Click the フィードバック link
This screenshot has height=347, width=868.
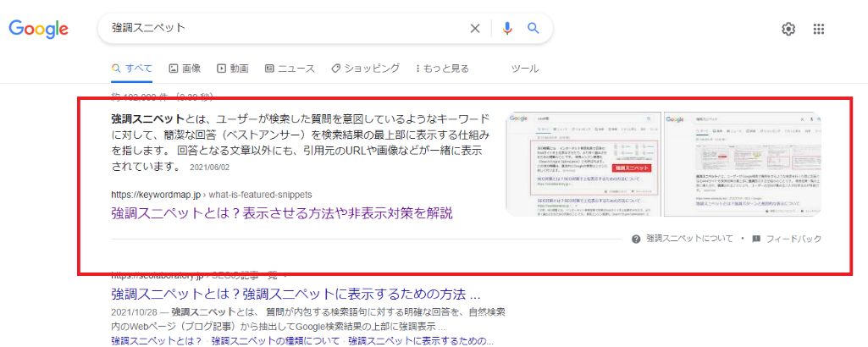click(x=793, y=239)
